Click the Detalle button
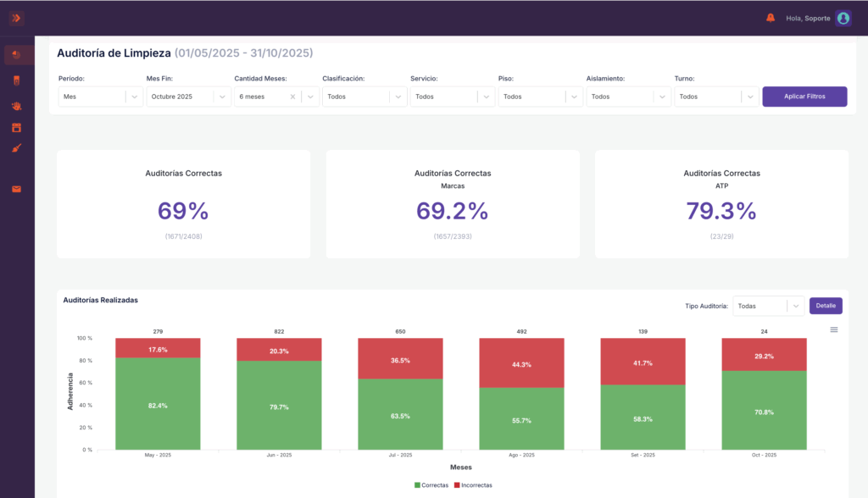The image size is (868, 498). point(826,306)
